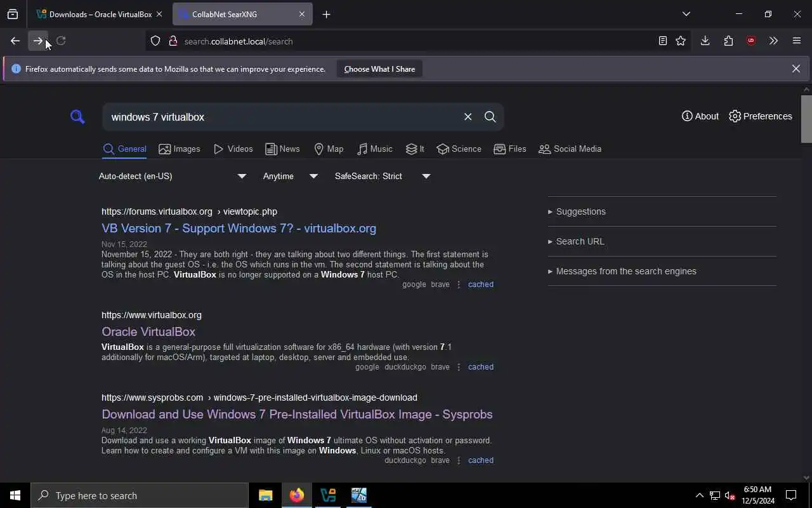The width and height of the screenshot is (812, 508).
Task: Open File Explorer from the taskbar
Action: 265,495
